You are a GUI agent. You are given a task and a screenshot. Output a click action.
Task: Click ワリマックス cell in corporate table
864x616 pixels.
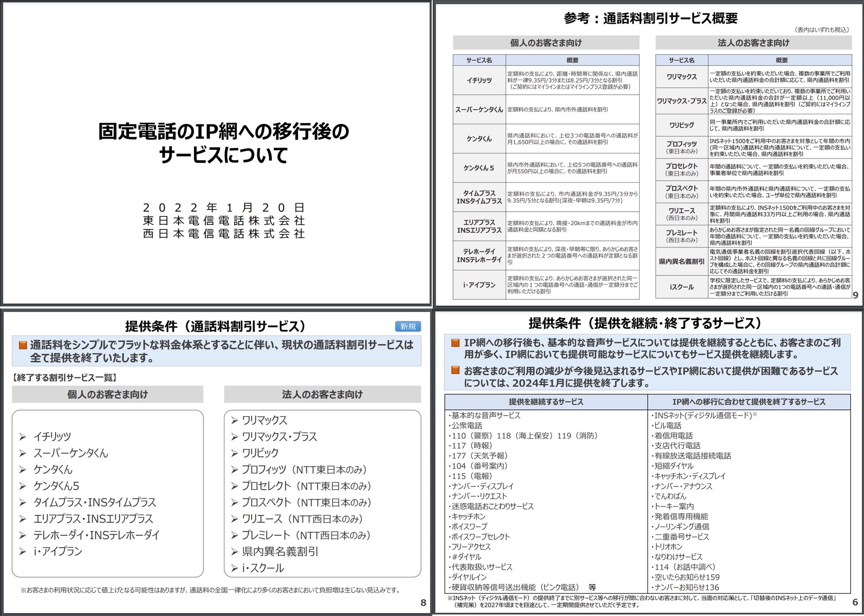click(x=682, y=76)
